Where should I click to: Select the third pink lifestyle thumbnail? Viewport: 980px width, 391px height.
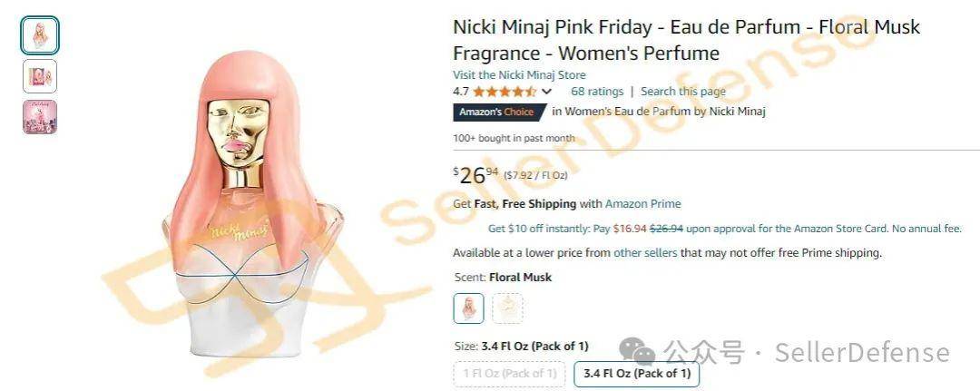pyautogui.click(x=40, y=117)
